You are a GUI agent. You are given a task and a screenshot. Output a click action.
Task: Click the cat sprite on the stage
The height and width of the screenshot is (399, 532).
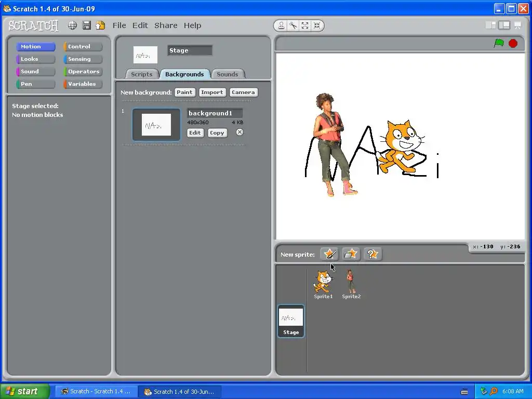[402, 147]
